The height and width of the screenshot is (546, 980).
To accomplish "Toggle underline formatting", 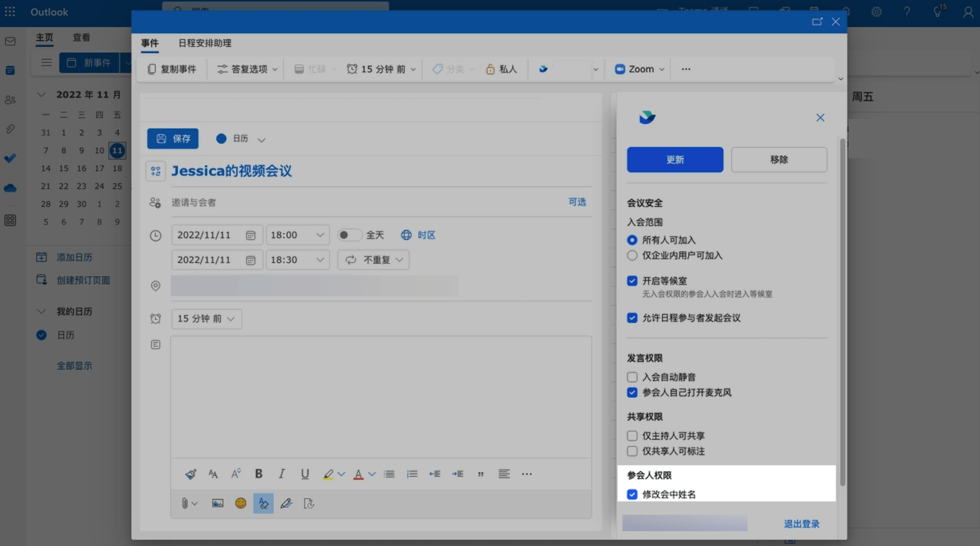I will 305,474.
